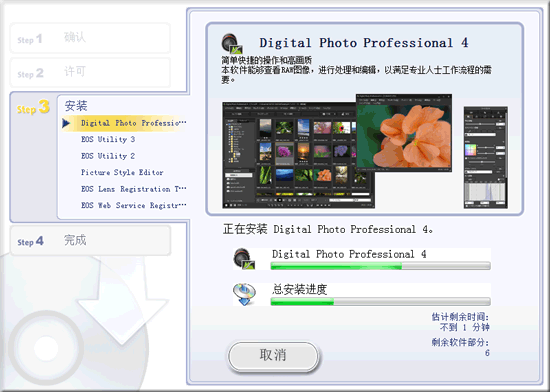
Task: Click the 简单快捷的操作和高画质 description line
Action: 267,60
